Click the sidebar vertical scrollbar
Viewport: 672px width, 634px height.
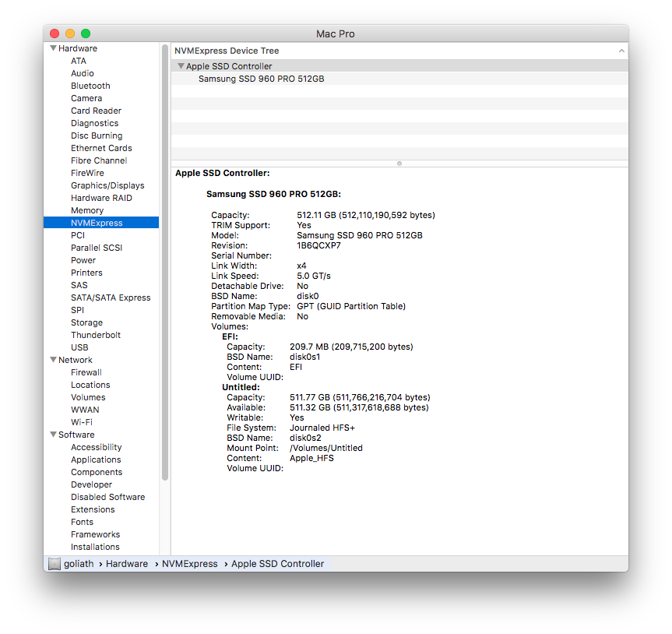tap(165, 262)
